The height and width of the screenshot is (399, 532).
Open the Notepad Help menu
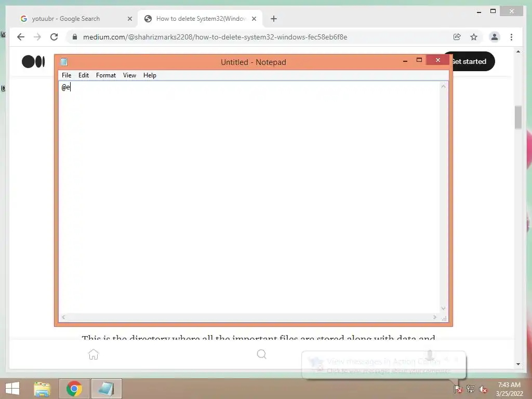(150, 75)
